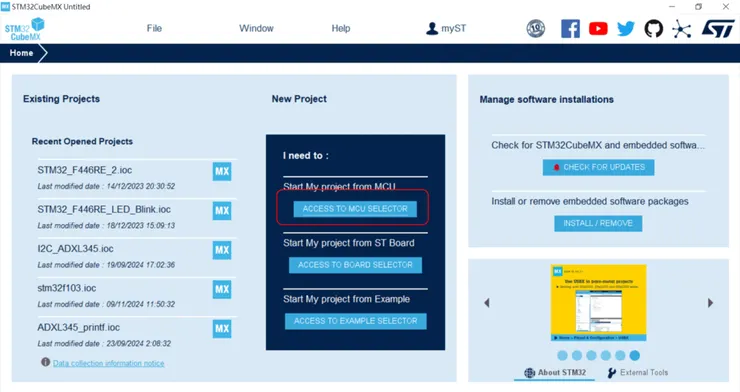The image size is (740, 392).
Task: Click MX icon for ADXL345_printf.ioc
Action: click(x=222, y=328)
